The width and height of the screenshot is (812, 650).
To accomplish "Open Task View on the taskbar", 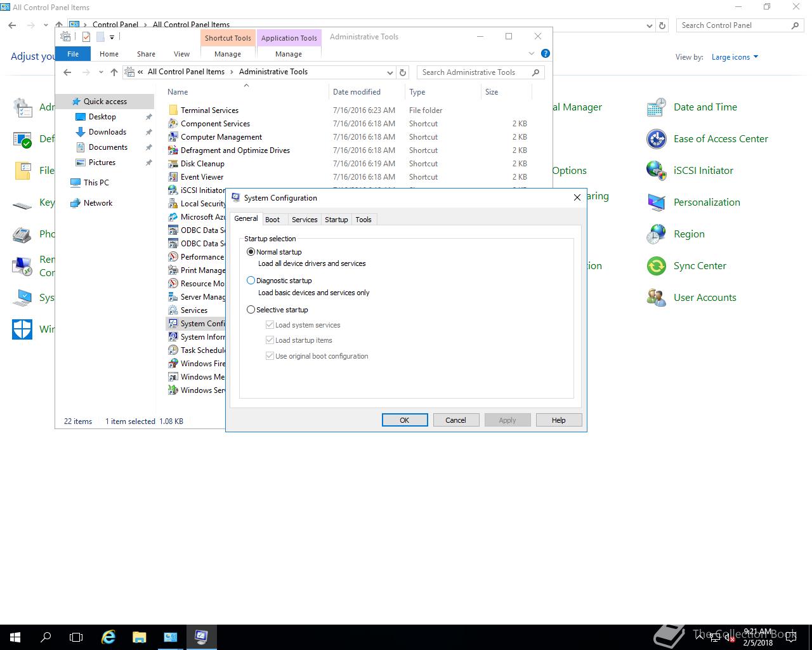I will 76,637.
